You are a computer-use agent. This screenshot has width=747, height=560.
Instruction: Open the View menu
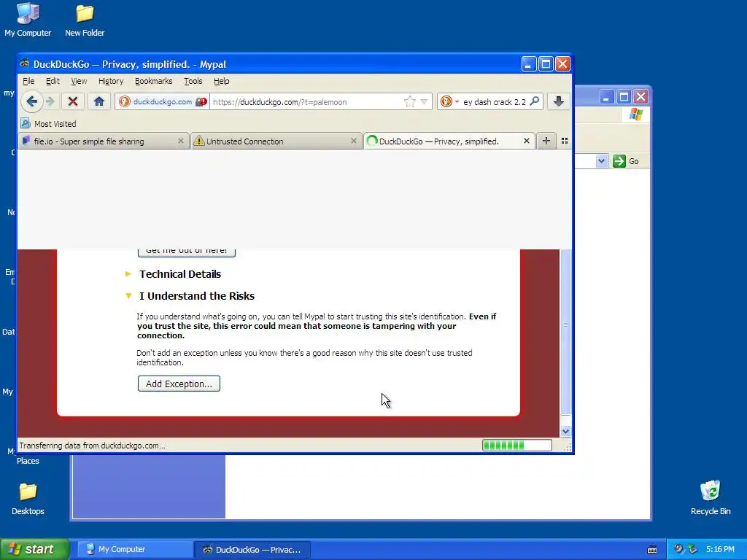pyautogui.click(x=79, y=82)
